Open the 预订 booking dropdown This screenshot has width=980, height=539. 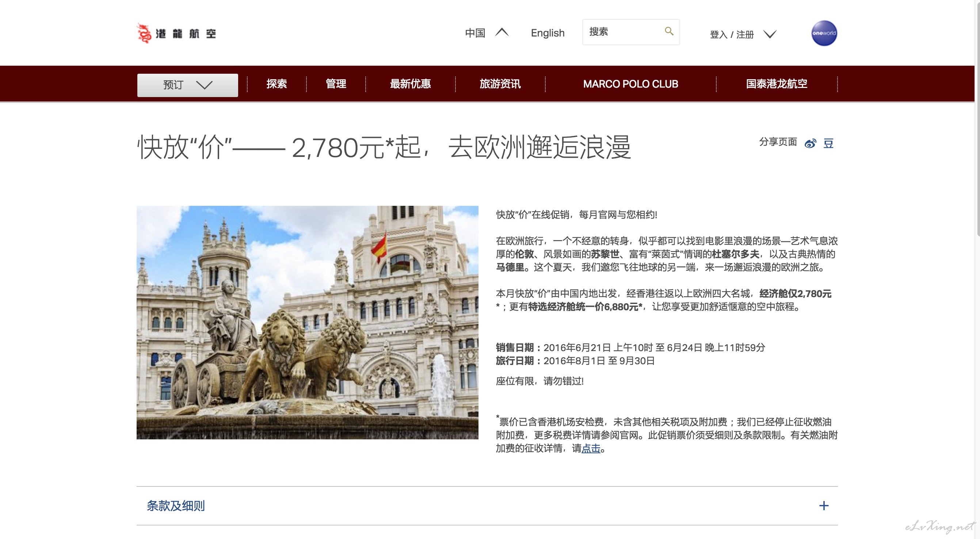pyautogui.click(x=187, y=85)
